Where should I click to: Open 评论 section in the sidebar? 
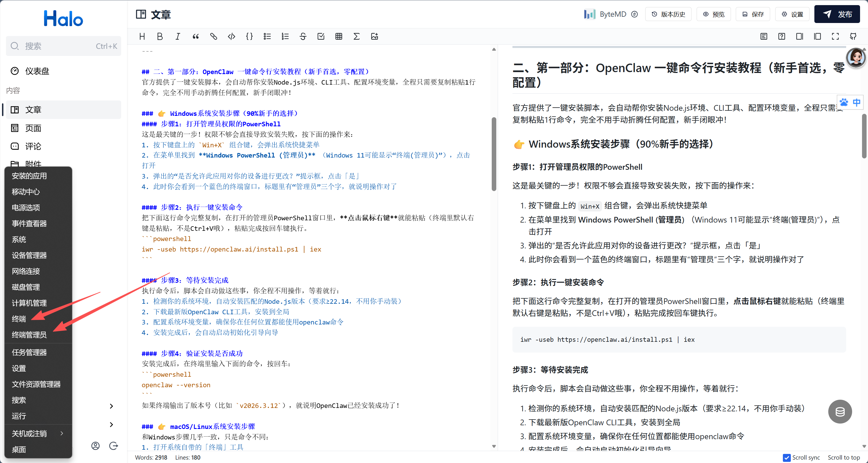click(63, 146)
